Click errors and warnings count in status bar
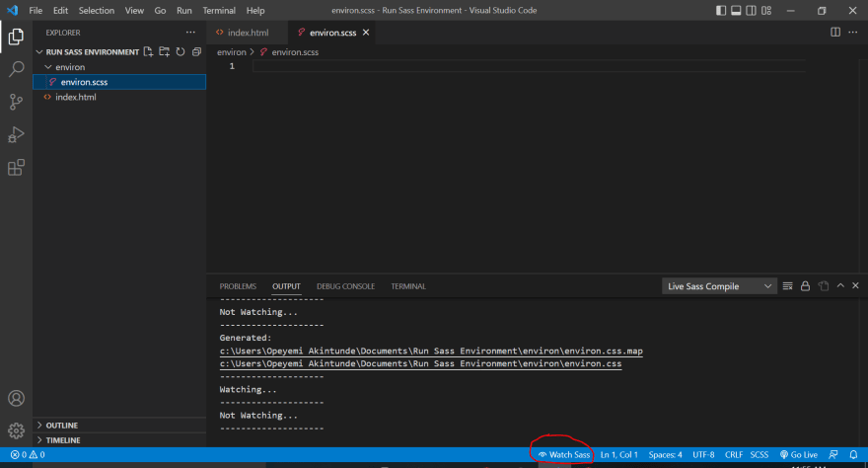This screenshot has width=868, height=468. pyautogui.click(x=28, y=455)
